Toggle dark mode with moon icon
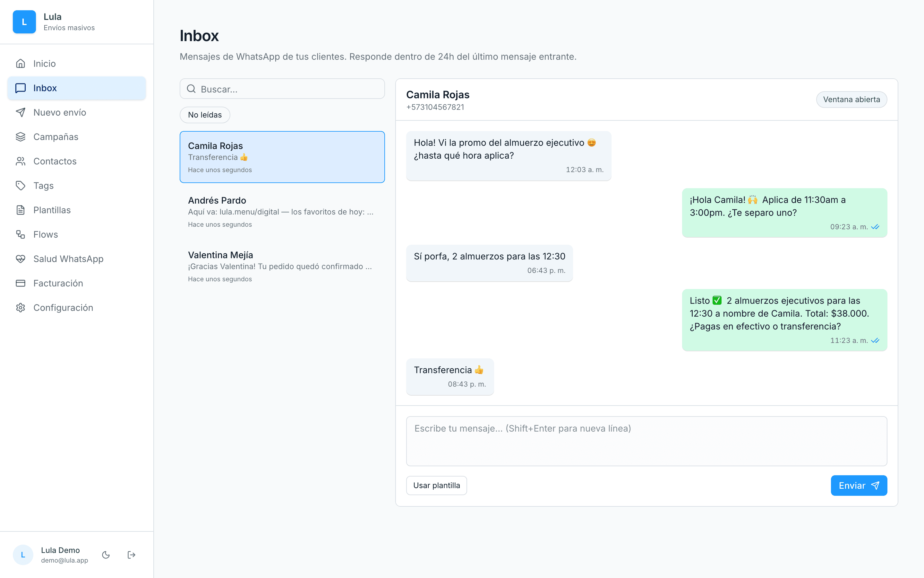 106,555
